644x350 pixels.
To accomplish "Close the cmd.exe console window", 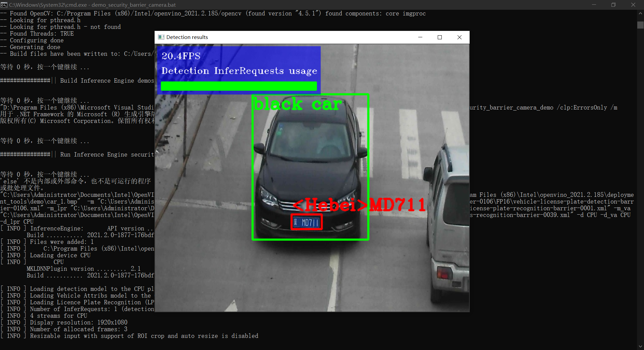I will tap(633, 5).
